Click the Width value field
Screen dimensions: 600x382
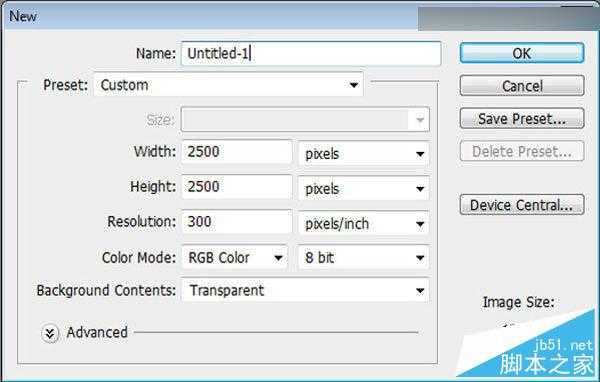tap(236, 152)
